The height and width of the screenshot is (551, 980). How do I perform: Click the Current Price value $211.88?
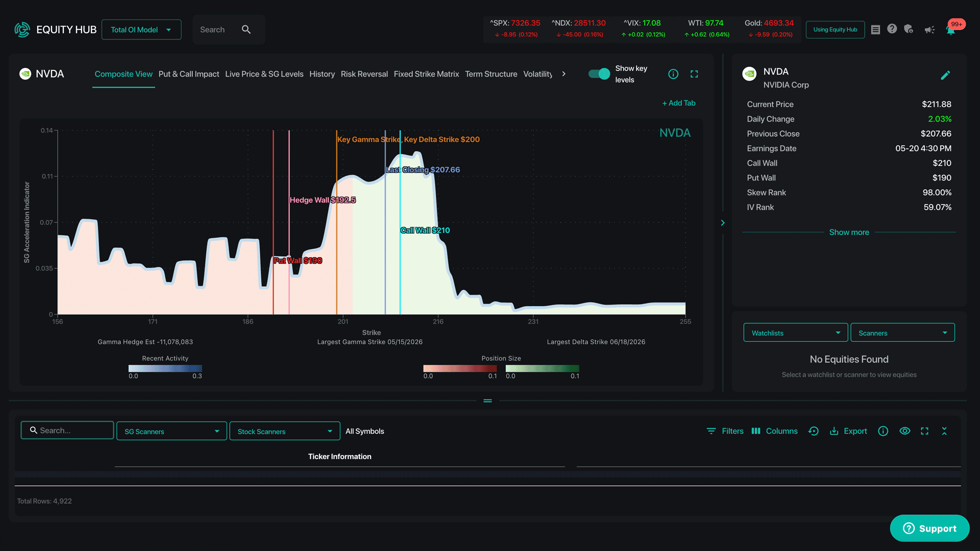pyautogui.click(x=937, y=104)
